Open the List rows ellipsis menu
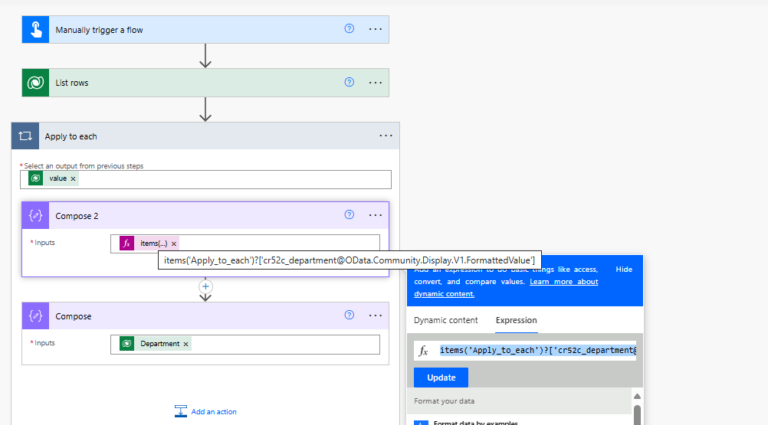 pyautogui.click(x=375, y=83)
